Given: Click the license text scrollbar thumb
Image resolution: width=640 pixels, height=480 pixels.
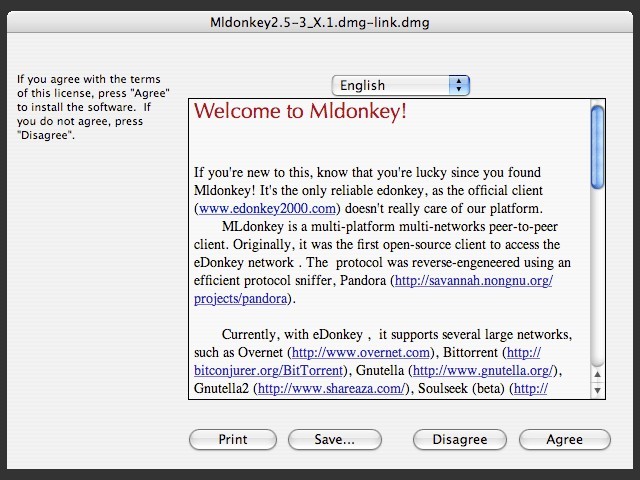Looking at the screenshot, I should coord(598,147).
